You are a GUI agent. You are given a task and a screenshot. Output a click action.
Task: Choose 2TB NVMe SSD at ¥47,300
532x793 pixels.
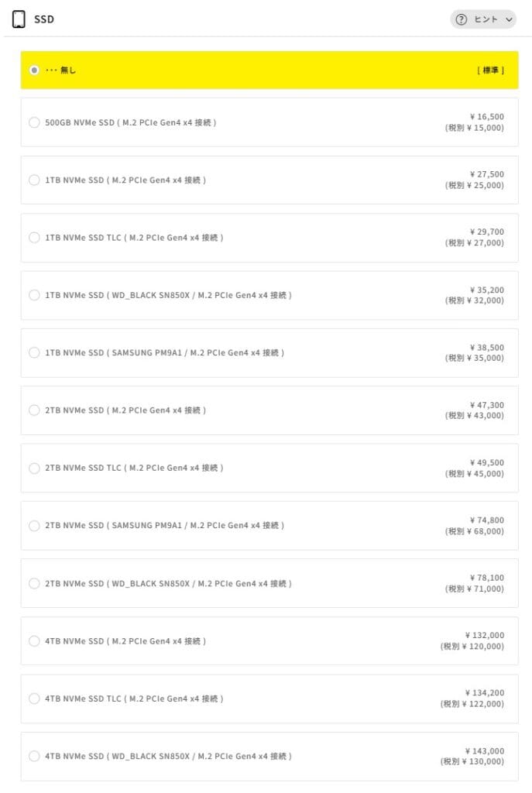point(34,410)
